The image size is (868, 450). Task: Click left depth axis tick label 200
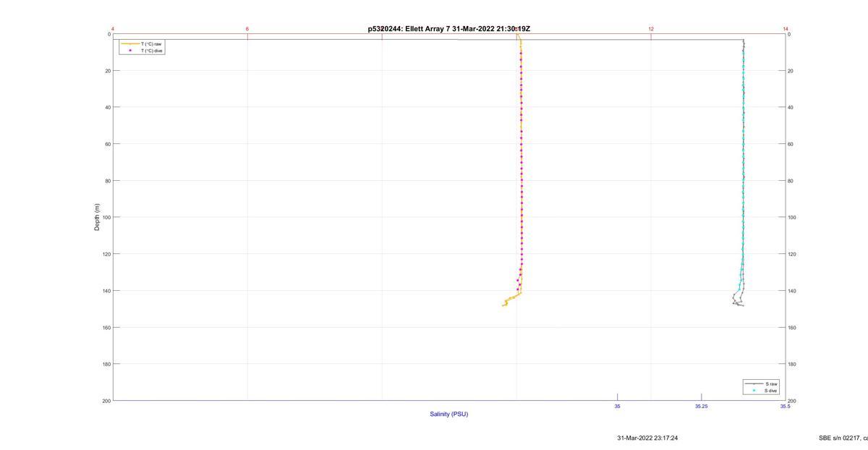pyautogui.click(x=106, y=401)
